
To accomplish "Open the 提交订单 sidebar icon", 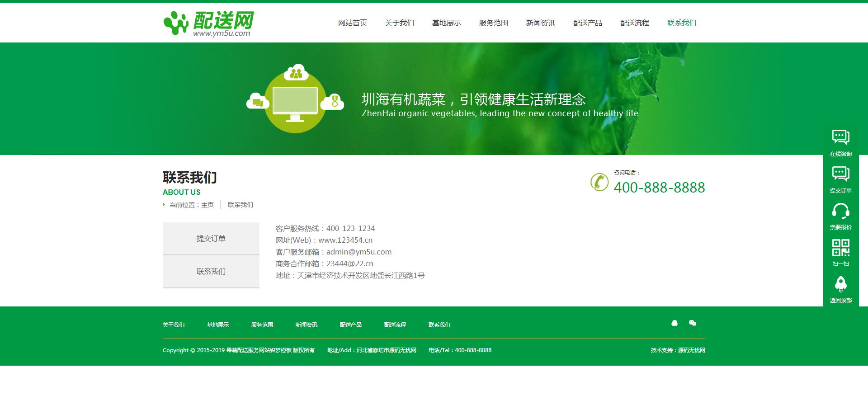I will [x=840, y=174].
